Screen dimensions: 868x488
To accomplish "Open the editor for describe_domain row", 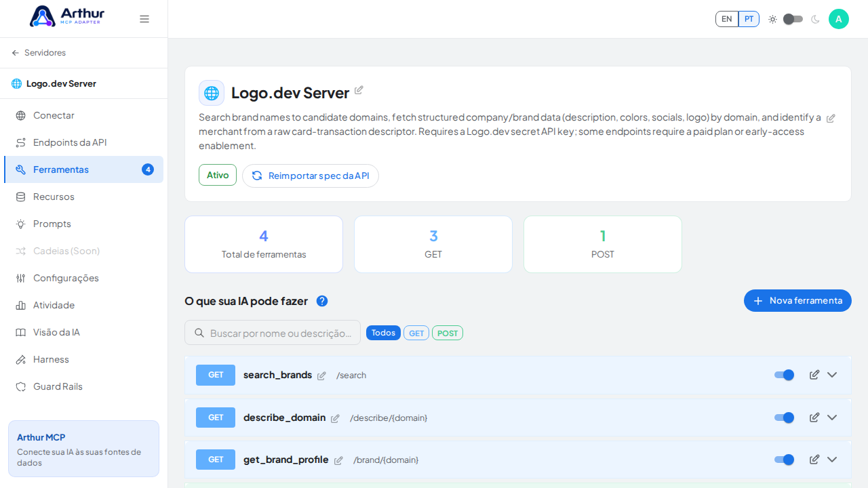I will tap(814, 418).
